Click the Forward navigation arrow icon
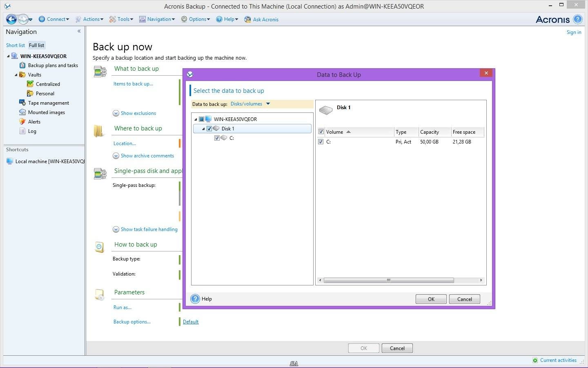The height and width of the screenshot is (368, 588). (23, 19)
